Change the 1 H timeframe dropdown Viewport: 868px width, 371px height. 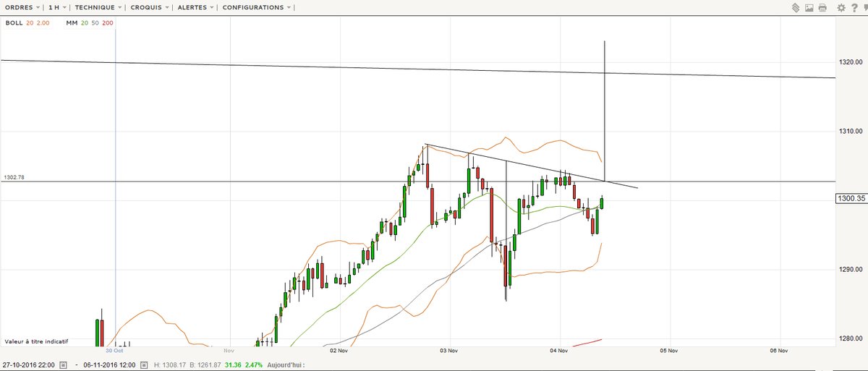point(58,7)
